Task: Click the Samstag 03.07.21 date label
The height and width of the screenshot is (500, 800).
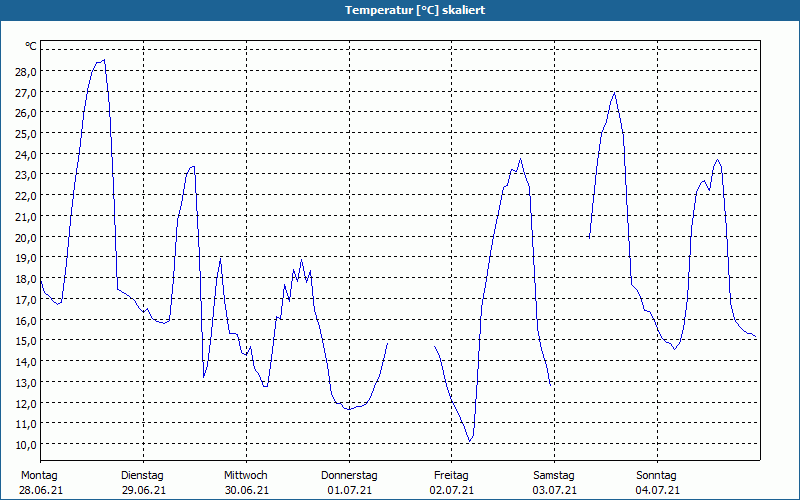Action: pyautogui.click(x=555, y=483)
